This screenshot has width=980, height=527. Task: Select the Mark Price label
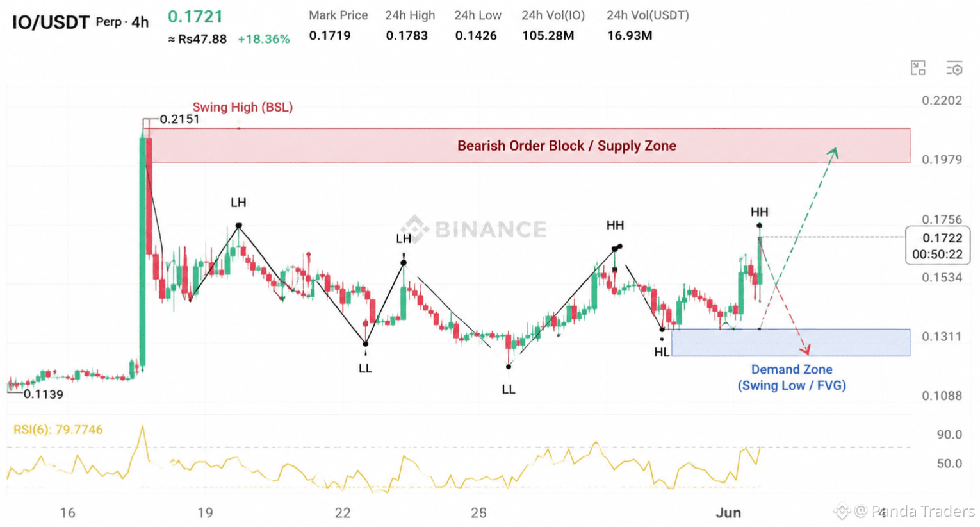point(338,15)
